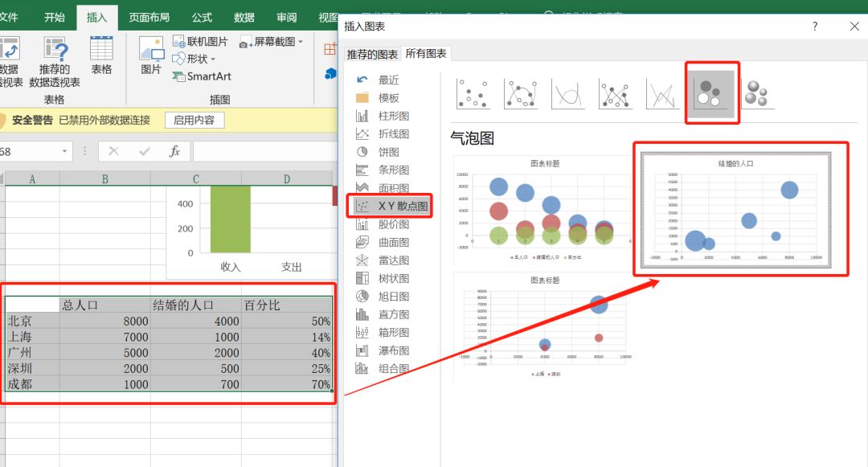Screen dimensions: 868x467
Task: Pick the 结婚的人口 bubble chart preview
Action: coord(735,211)
